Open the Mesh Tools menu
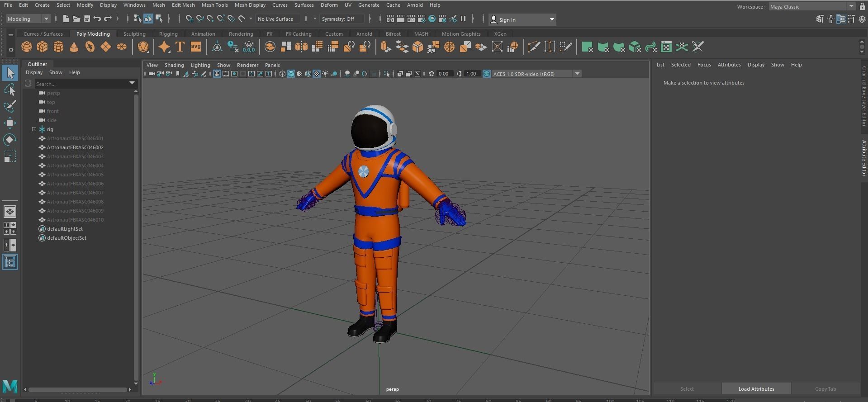868x402 pixels. 214,5
